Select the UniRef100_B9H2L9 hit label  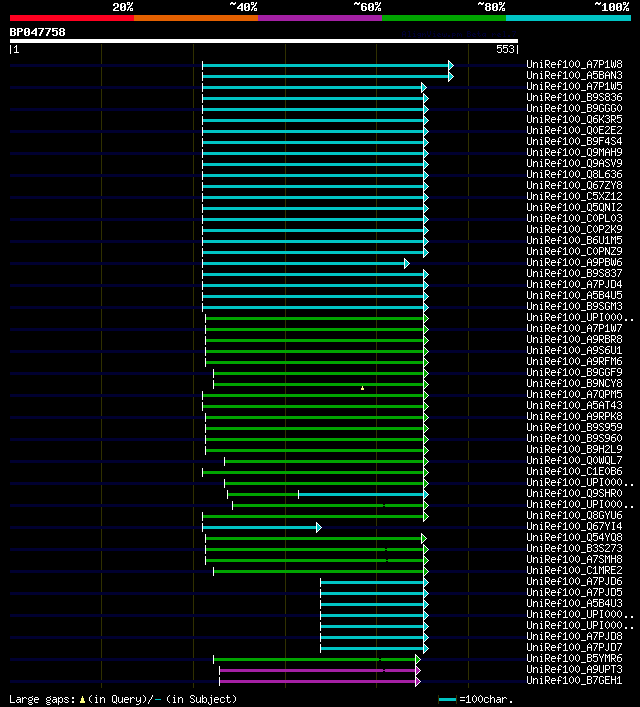point(574,450)
